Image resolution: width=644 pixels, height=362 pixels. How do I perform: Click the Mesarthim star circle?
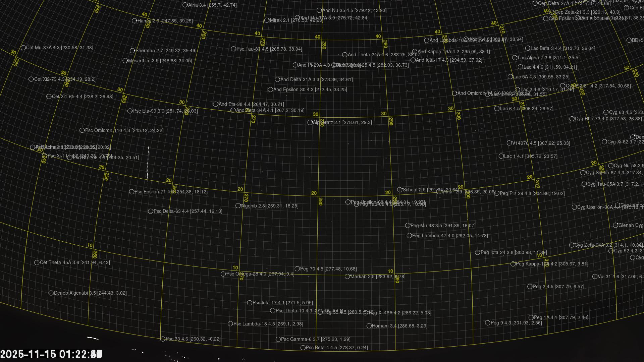[x=125, y=61]
